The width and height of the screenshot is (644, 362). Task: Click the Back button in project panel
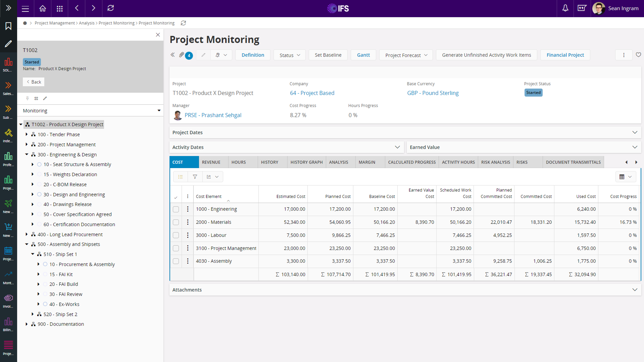pyautogui.click(x=34, y=82)
